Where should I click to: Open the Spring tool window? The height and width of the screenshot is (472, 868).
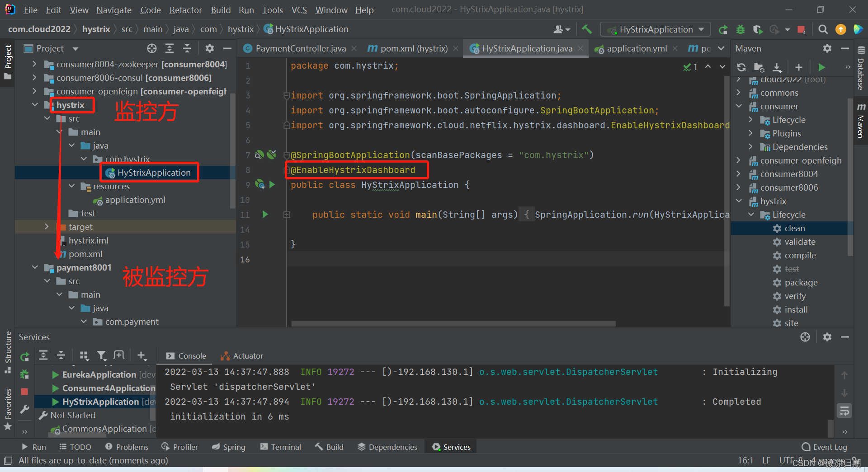point(229,447)
